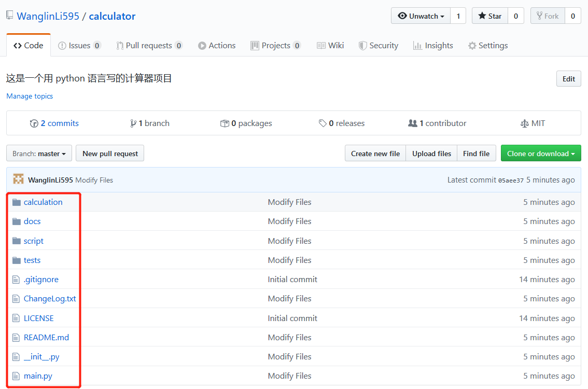
Task: Click the releases tag icon
Action: (323, 123)
